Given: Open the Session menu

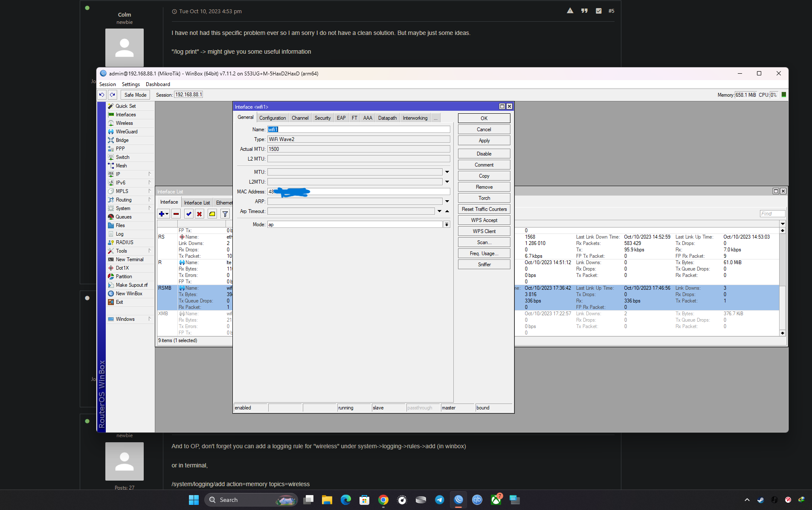Looking at the screenshot, I should click(107, 84).
